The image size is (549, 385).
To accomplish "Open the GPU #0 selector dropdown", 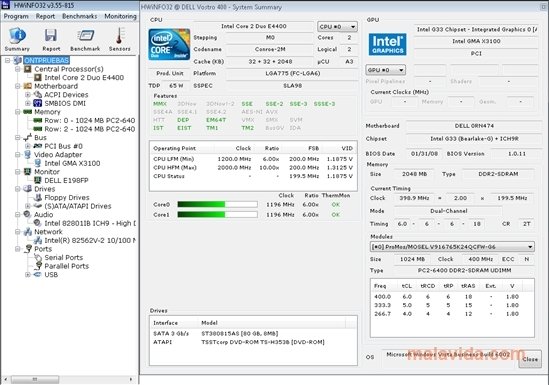I will [385, 70].
